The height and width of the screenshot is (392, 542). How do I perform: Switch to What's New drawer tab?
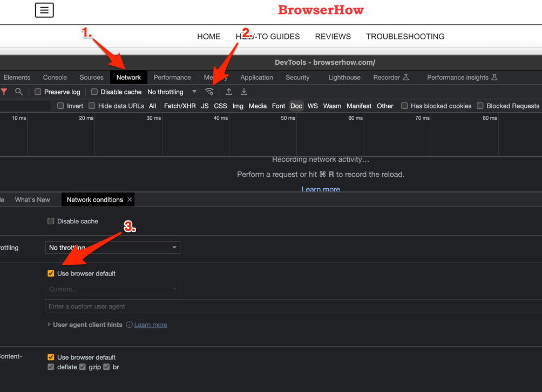(x=32, y=200)
